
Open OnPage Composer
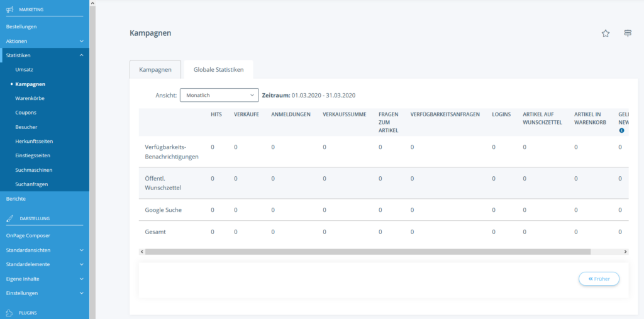pyautogui.click(x=28, y=235)
